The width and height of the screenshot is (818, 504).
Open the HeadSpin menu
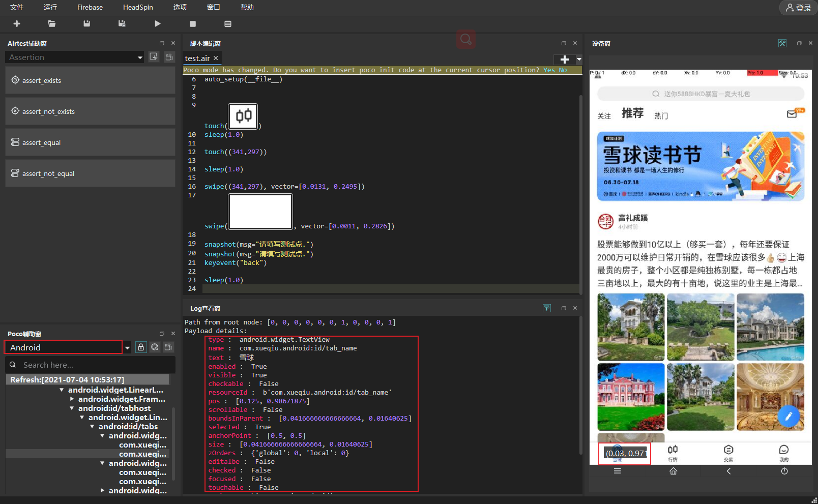coord(138,7)
